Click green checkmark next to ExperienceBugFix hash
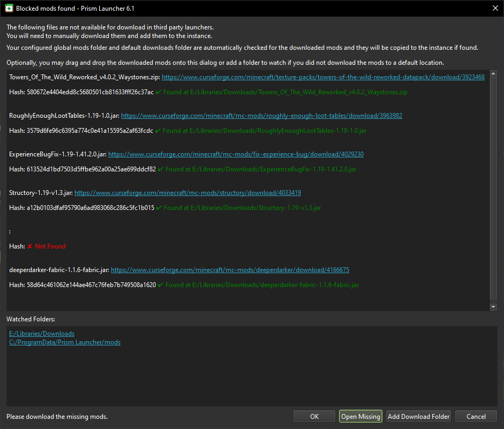The height and width of the screenshot is (429, 504). click(x=160, y=169)
